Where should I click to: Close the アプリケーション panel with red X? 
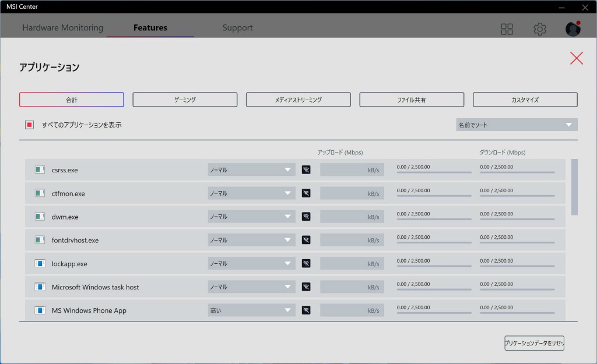click(576, 58)
